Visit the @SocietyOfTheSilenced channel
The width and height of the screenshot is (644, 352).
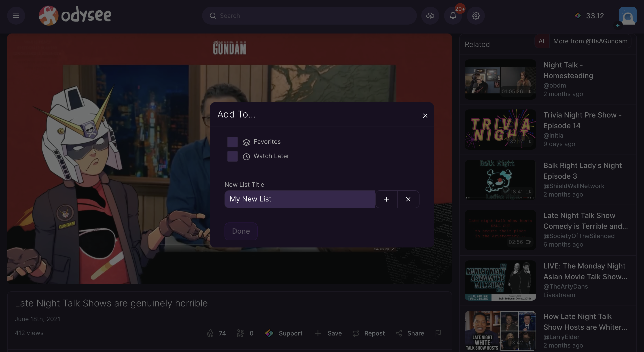tap(579, 236)
